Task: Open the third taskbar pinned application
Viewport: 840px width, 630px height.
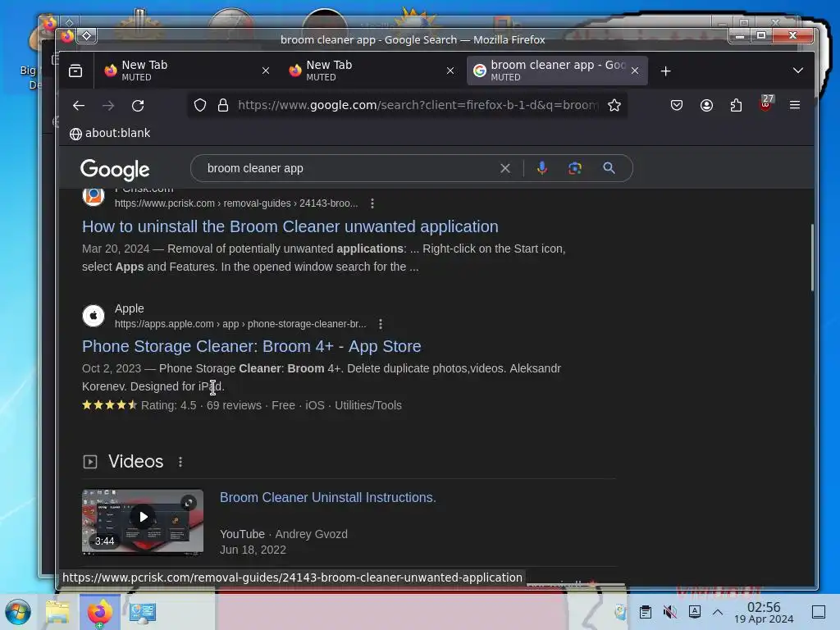Action: tap(143, 612)
